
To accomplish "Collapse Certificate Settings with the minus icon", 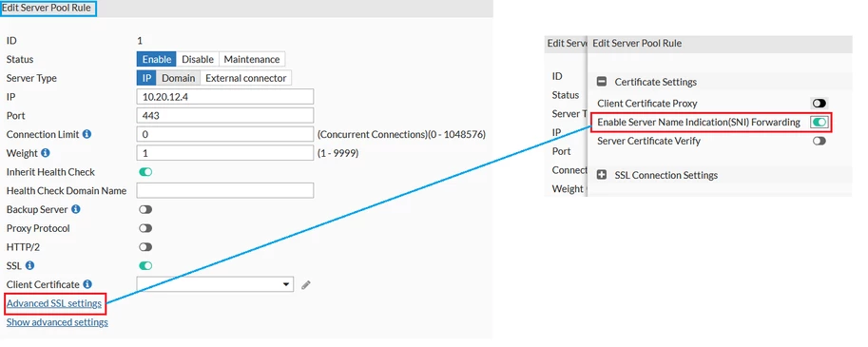I will point(602,82).
